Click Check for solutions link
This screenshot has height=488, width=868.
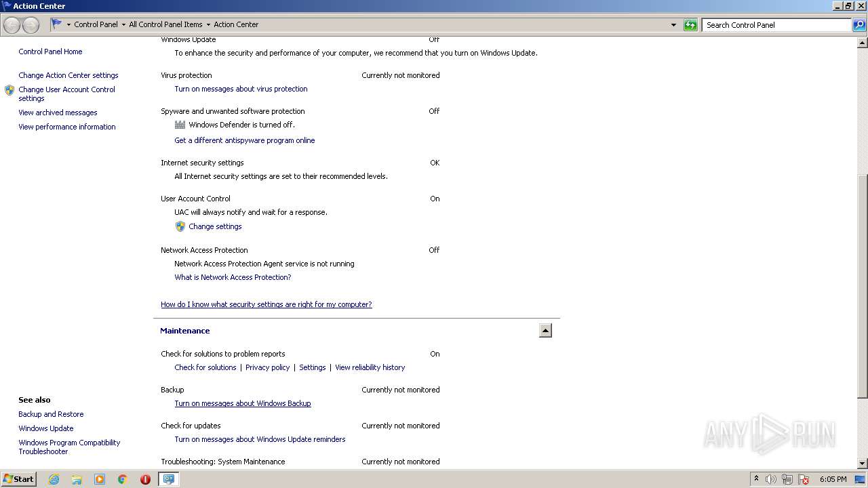tap(205, 367)
